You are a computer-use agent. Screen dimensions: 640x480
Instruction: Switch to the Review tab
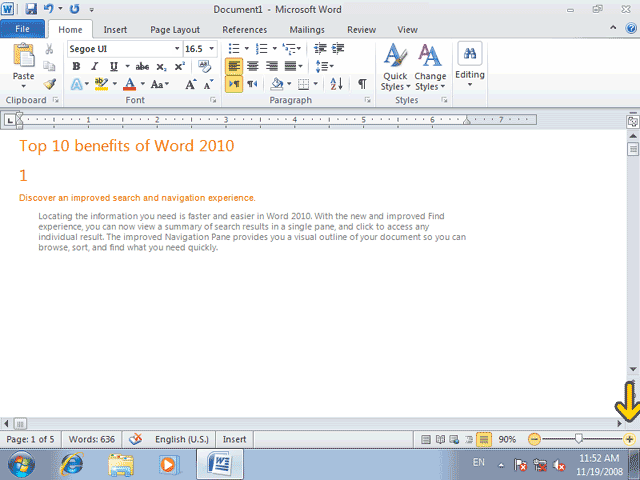(361, 30)
